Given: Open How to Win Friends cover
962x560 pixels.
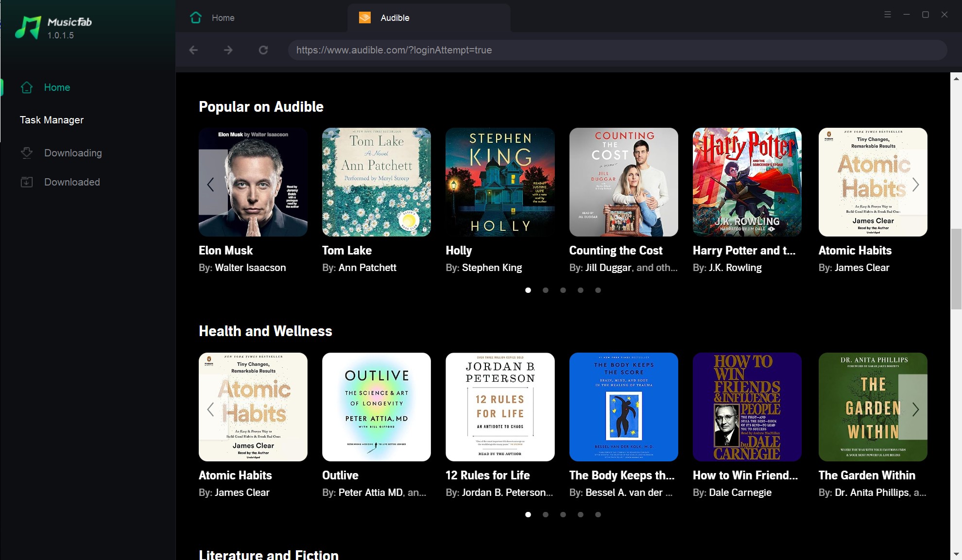Looking at the screenshot, I should [747, 407].
